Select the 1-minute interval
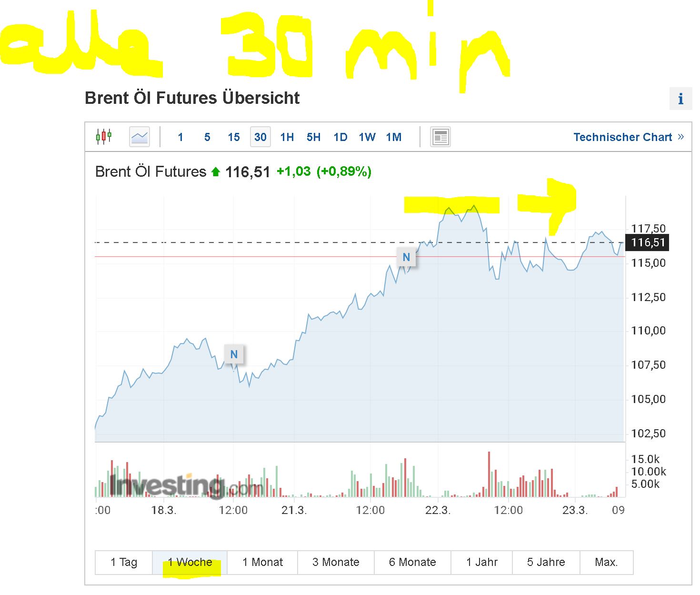 180,137
